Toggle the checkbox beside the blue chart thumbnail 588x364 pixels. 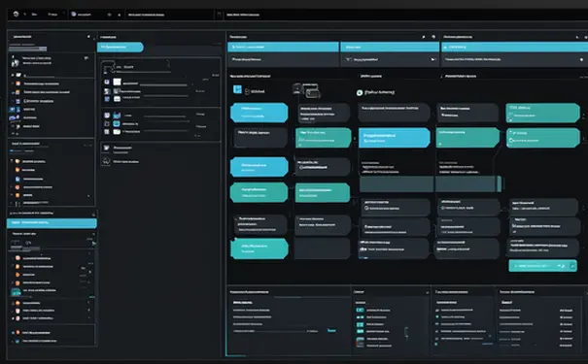(107, 116)
